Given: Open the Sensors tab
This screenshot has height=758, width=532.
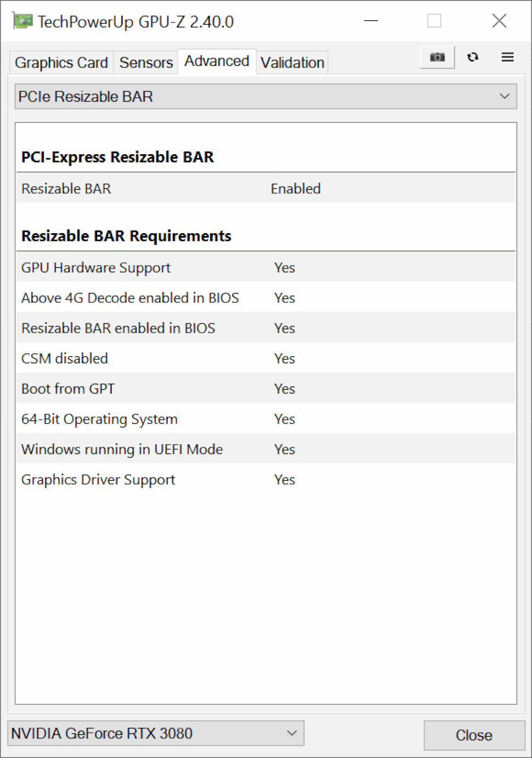Looking at the screenshot, I should (x=146, y=63).
